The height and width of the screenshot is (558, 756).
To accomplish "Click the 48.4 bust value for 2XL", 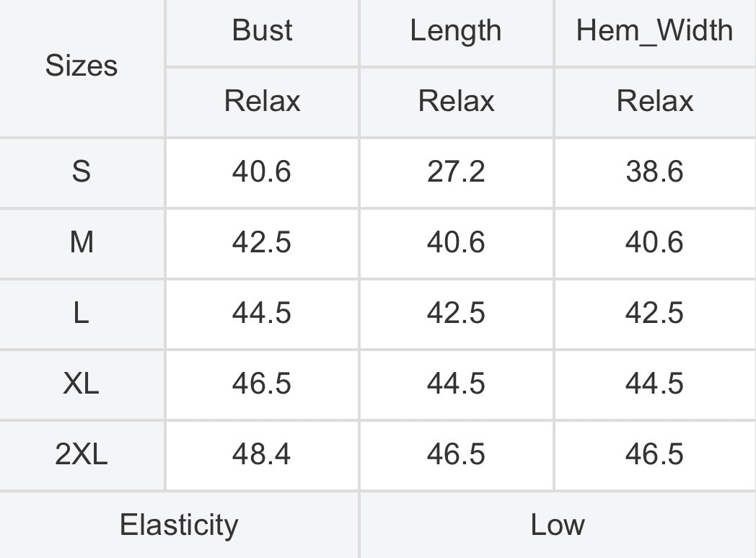I will tap(263, 454).
